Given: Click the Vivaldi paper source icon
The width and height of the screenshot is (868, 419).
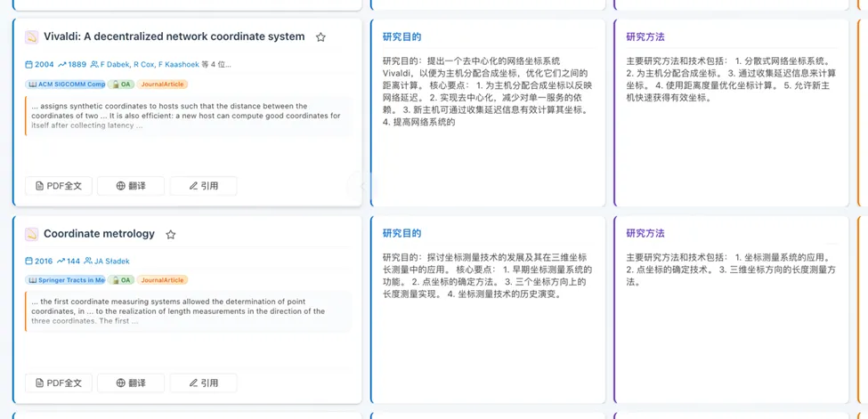Looking at the screenshot, I should click(31, 37).
